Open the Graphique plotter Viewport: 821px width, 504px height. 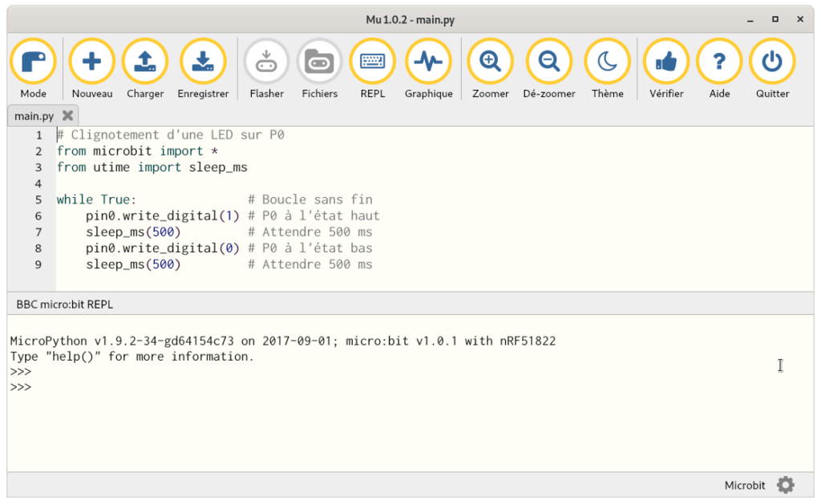coord(428,61)
